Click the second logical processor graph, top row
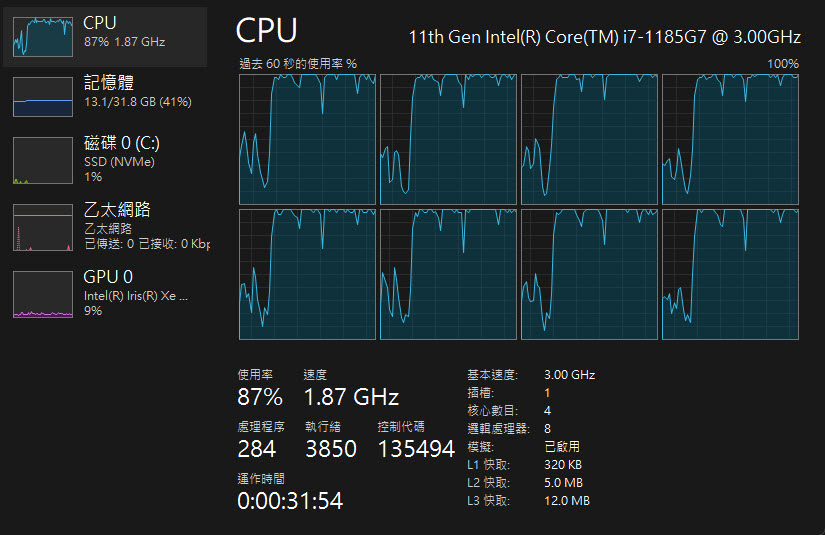825x535 pixels. tap(448, 139)
